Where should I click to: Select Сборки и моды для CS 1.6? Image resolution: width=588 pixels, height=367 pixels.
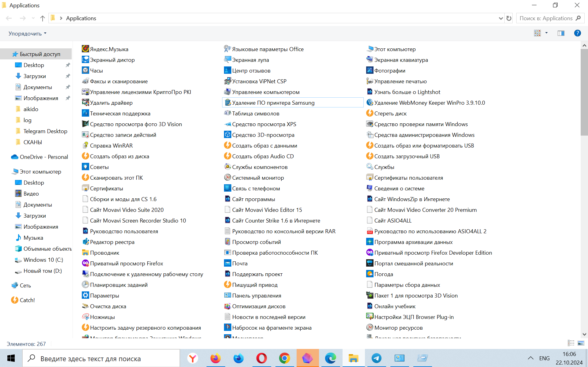119,199
